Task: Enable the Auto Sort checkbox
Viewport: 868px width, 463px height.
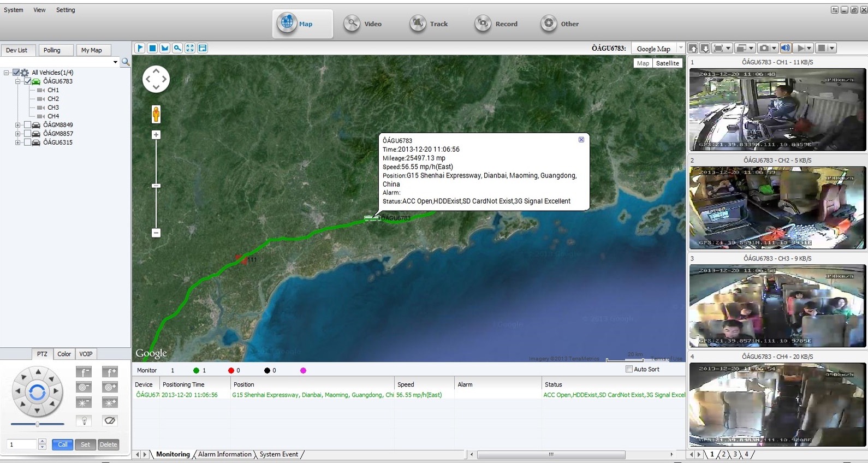Action: [x=629, y=369]
